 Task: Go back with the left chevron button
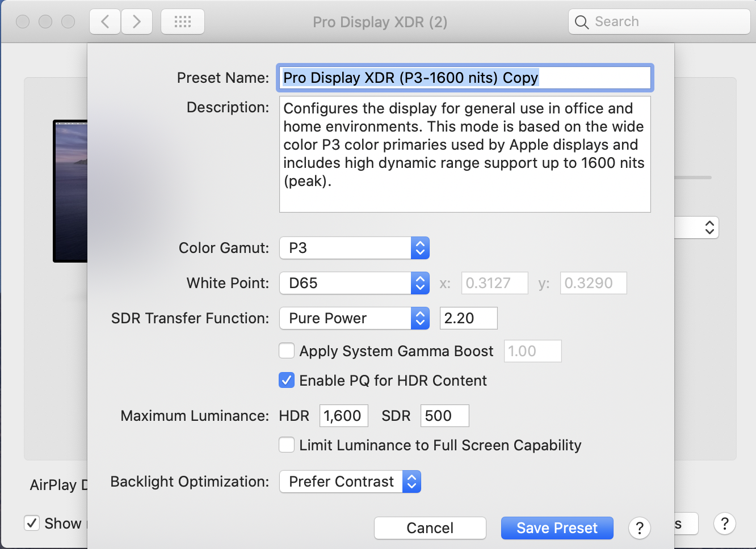pos(105,22)
